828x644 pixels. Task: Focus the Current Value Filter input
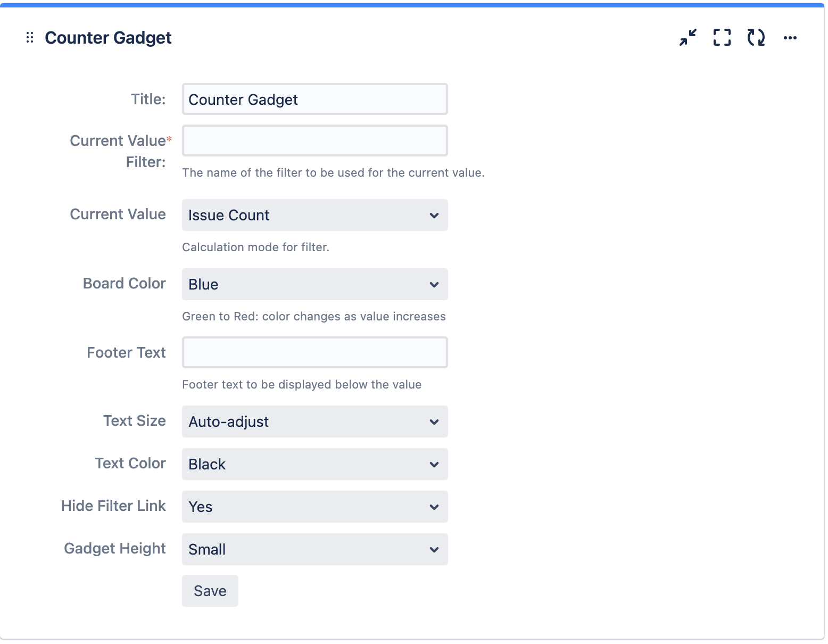(x=314, y=141)
